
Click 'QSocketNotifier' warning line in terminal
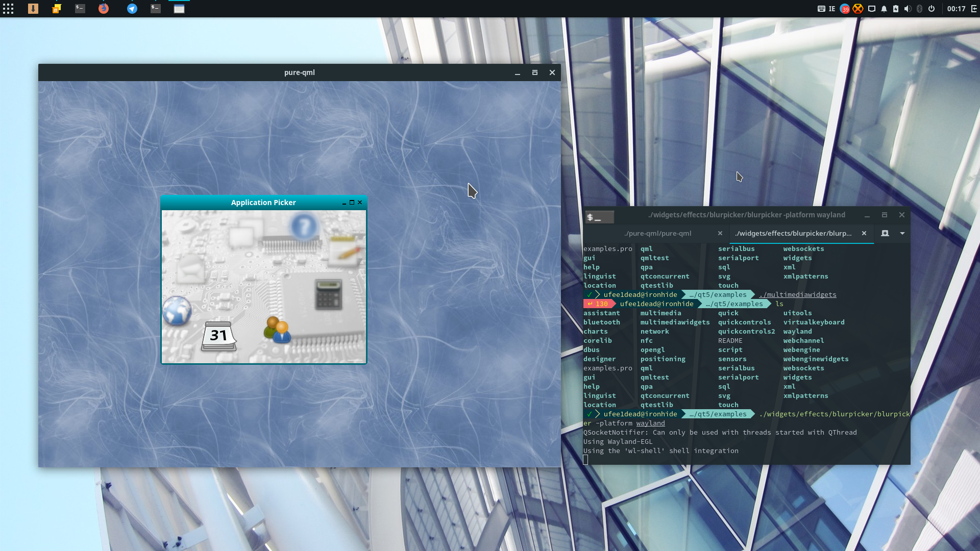720,433
